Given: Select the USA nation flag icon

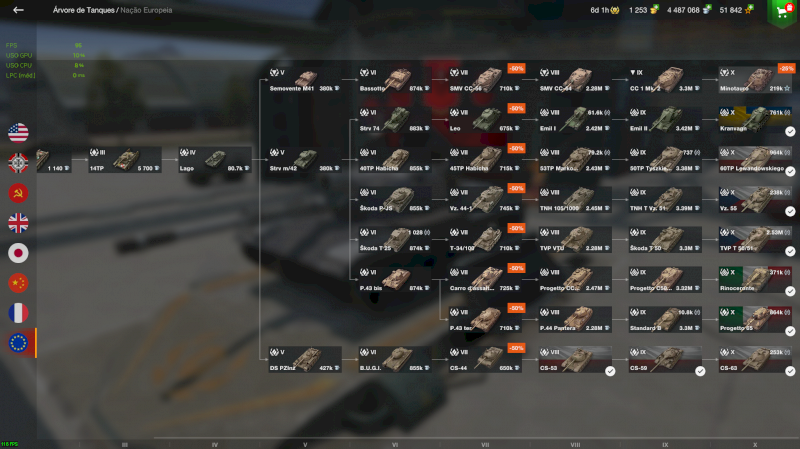Looking at the screenshot, I should [x=18, y=133].
